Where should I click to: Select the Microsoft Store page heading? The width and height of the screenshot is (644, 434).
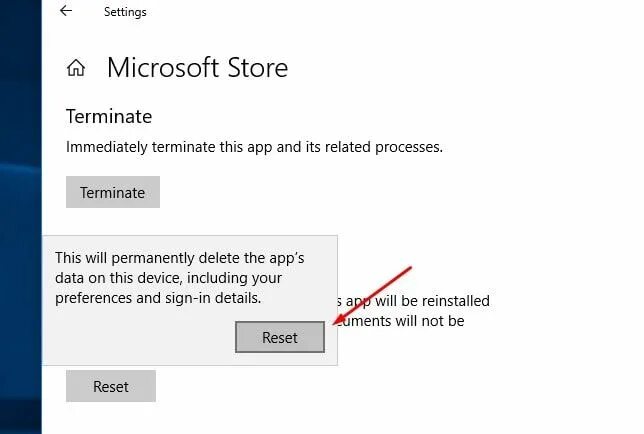click(197, 68)
